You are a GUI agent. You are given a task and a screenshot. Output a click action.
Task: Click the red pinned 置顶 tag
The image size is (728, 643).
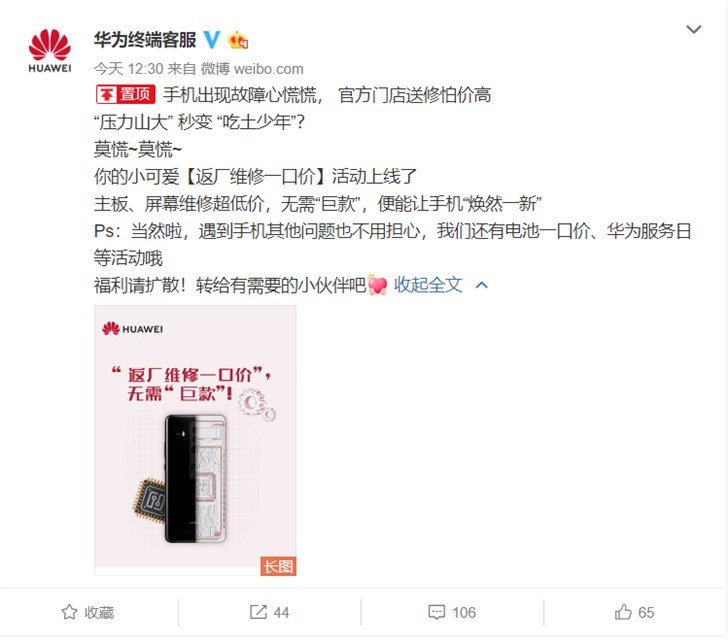(125, 94)
